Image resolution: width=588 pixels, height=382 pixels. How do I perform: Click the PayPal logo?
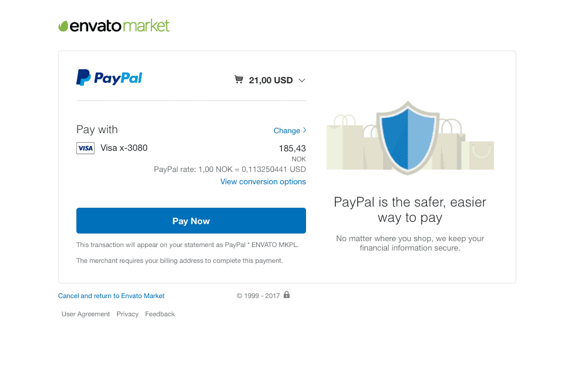[109, 78]
